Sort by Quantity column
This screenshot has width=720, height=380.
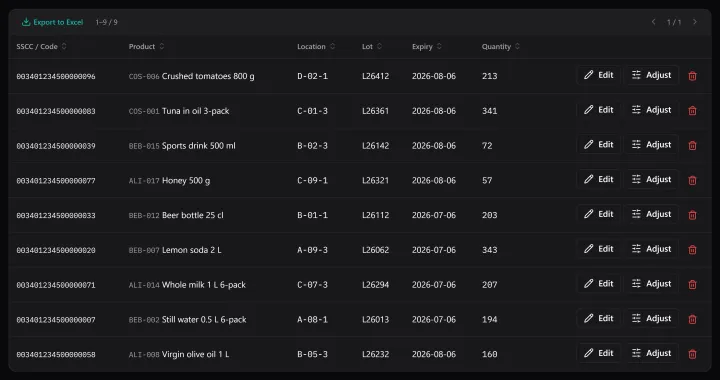(x=501, y=46)
